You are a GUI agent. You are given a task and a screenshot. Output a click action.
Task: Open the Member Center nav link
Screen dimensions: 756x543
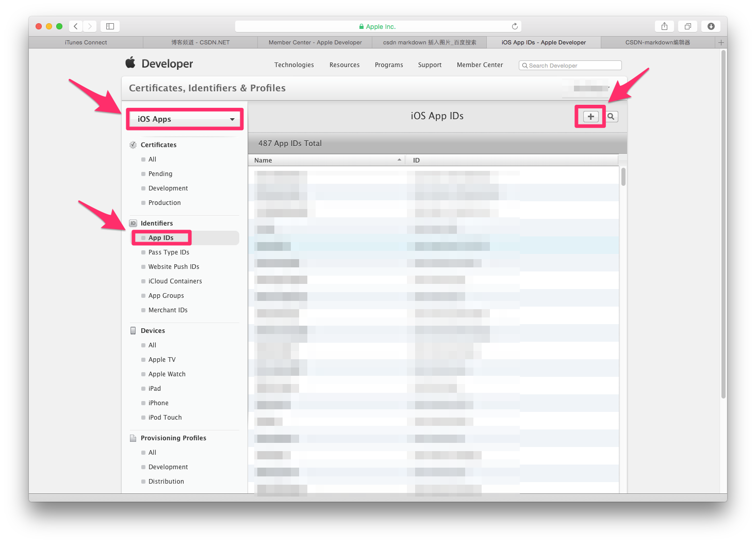coord(480,65)
